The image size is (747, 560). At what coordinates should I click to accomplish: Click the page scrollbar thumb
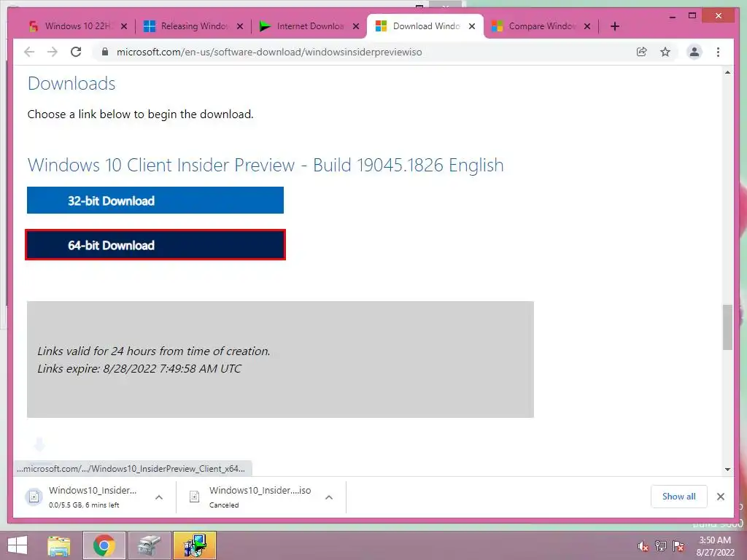pyautogui.click(x=727, y=327)
